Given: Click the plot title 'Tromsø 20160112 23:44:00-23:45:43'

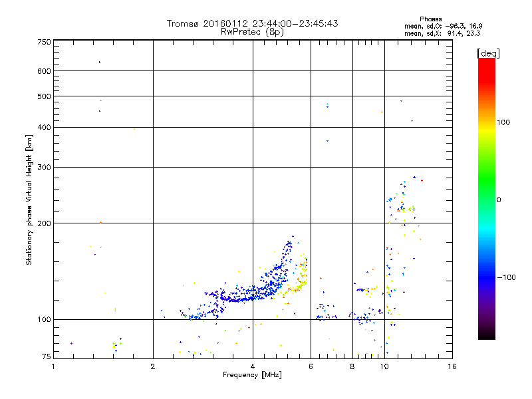Looking at the screenshot, I should (252, 23).
